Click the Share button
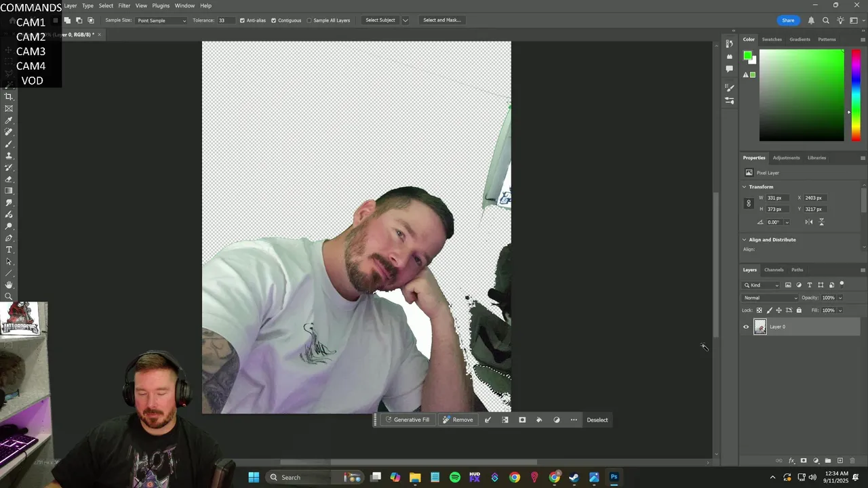The width and height of the screenshot is (868, 488). click(788, 20)
